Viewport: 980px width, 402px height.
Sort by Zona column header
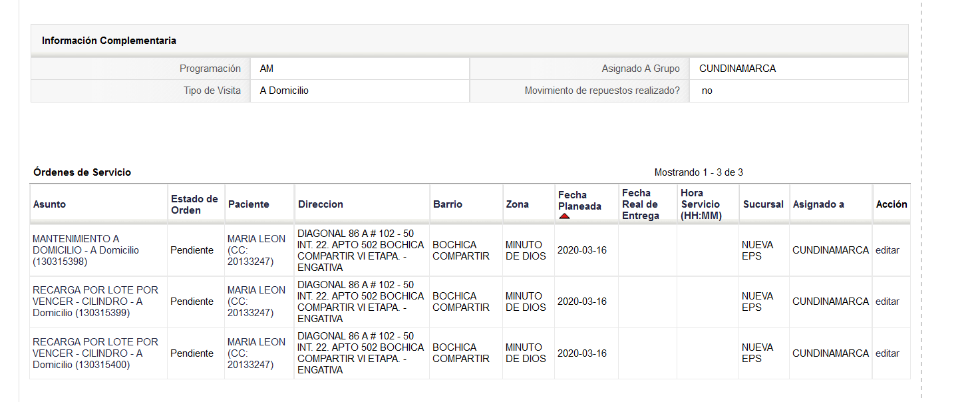pos(517,204)
